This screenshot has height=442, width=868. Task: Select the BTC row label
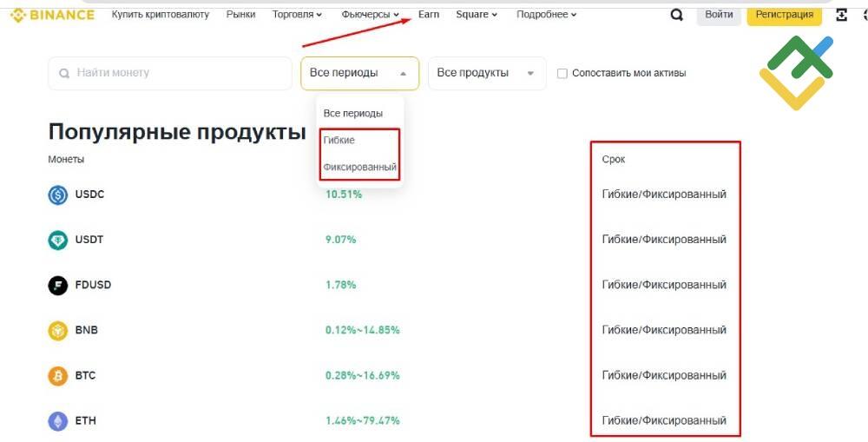[85, 375]
